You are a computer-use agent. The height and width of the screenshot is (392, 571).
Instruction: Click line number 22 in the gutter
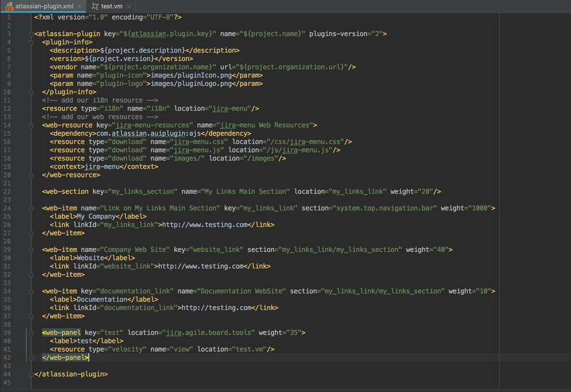point(7,192)
